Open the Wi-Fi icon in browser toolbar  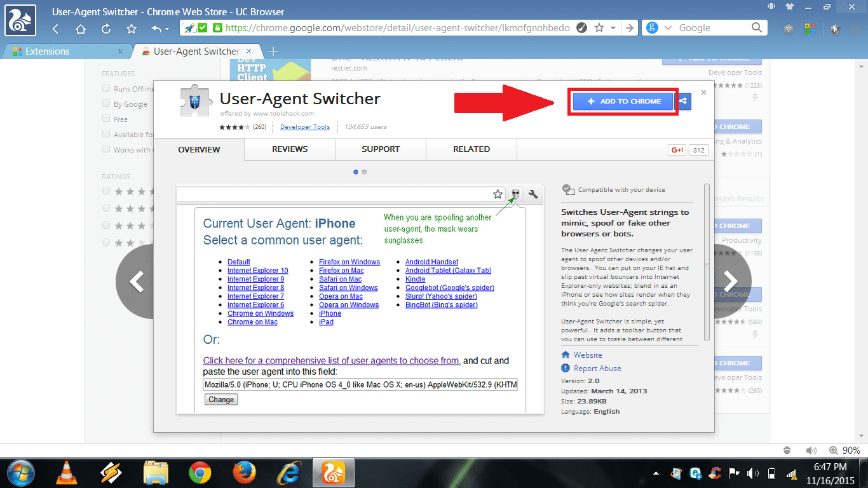pos(789,29)
